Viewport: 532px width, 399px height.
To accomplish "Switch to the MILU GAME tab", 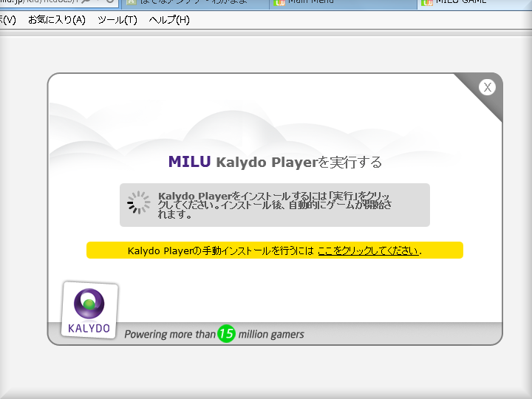I will pyautogui.click(x=465, y=2).
